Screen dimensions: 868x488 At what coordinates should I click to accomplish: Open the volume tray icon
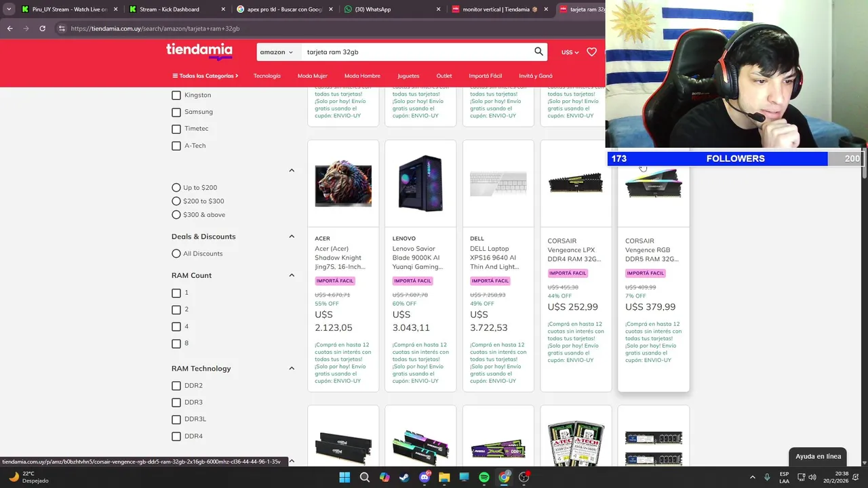[812, 477]
